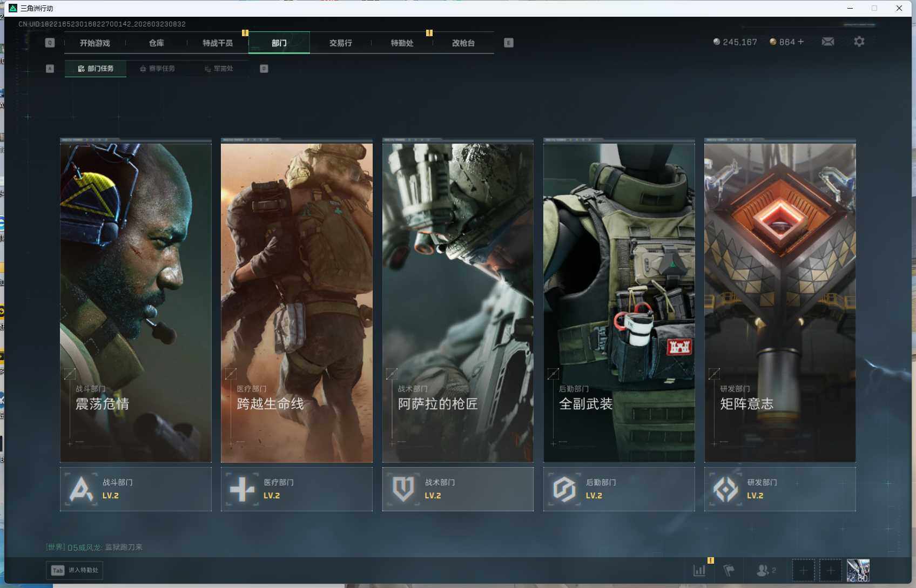Click the 245,167 currency balance
Image resolution: width=916 pixels, height=588 pixels.
740,42
